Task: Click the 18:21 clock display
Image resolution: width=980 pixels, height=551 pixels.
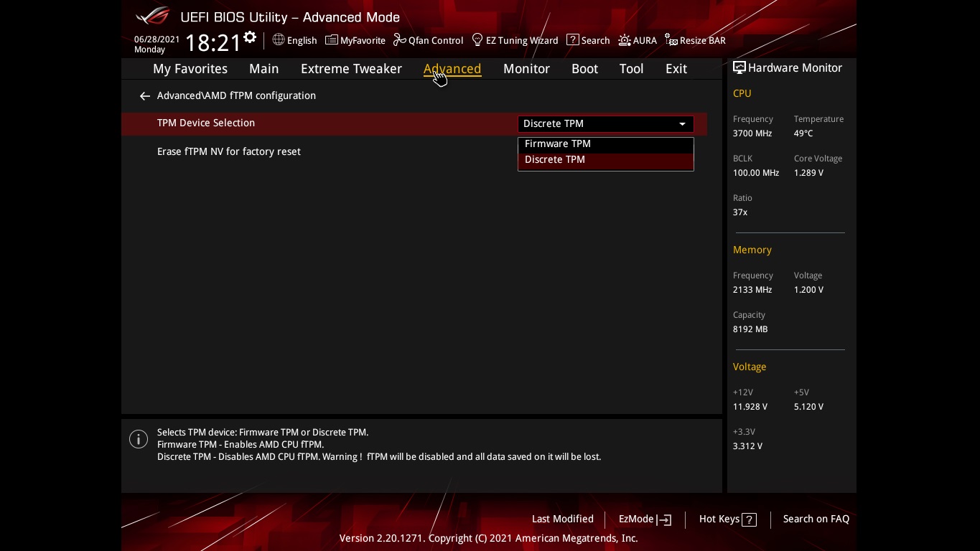Action: (213, 43)
